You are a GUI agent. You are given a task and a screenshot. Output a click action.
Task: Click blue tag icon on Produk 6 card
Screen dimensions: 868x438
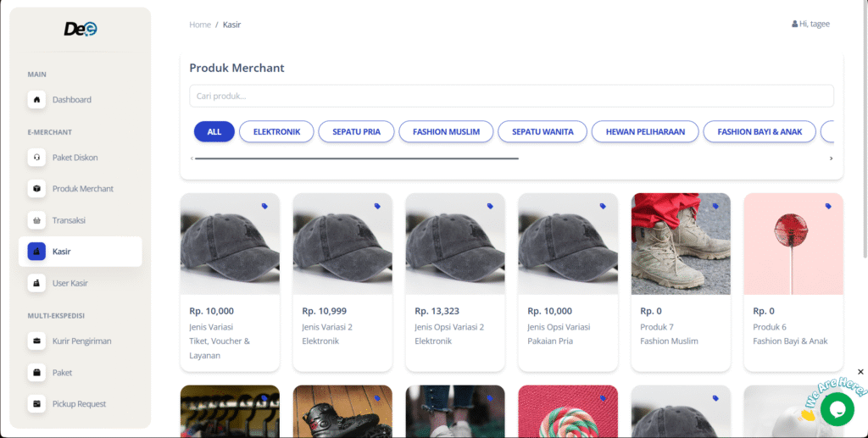[x=827, y=206]
